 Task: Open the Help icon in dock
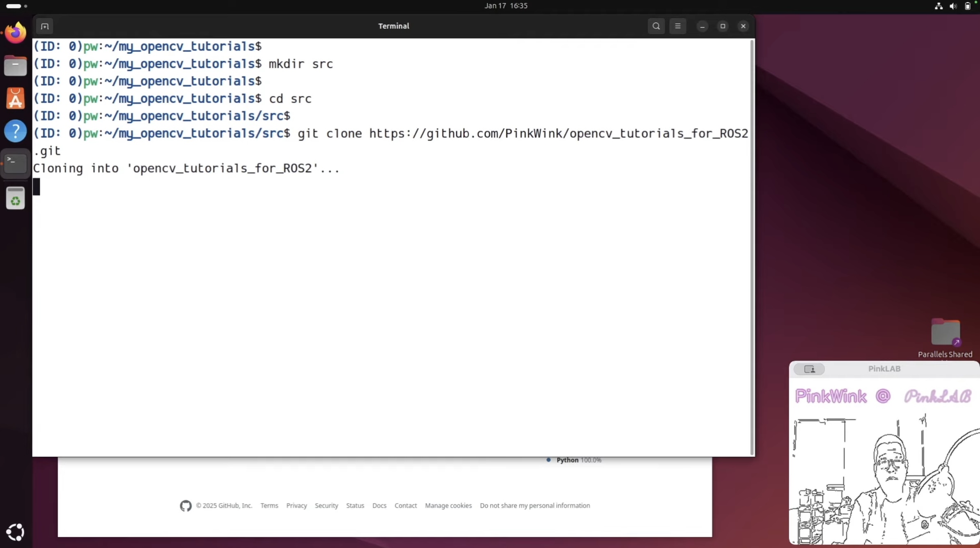pos(16,131)
